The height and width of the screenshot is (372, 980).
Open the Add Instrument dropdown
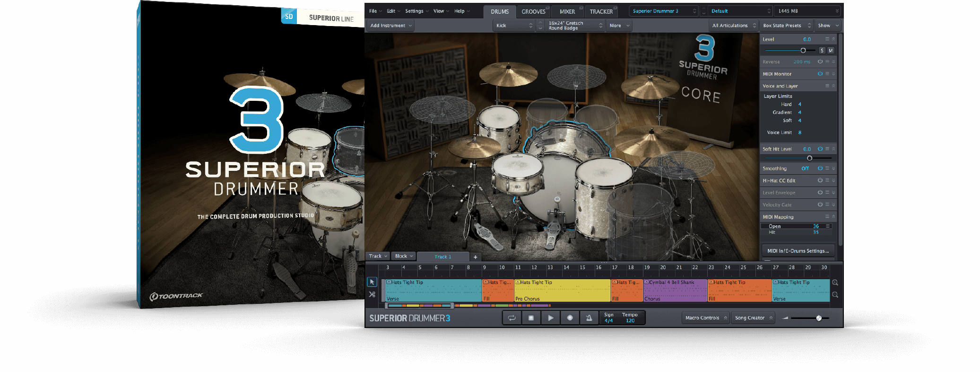[x=390, y=26]
